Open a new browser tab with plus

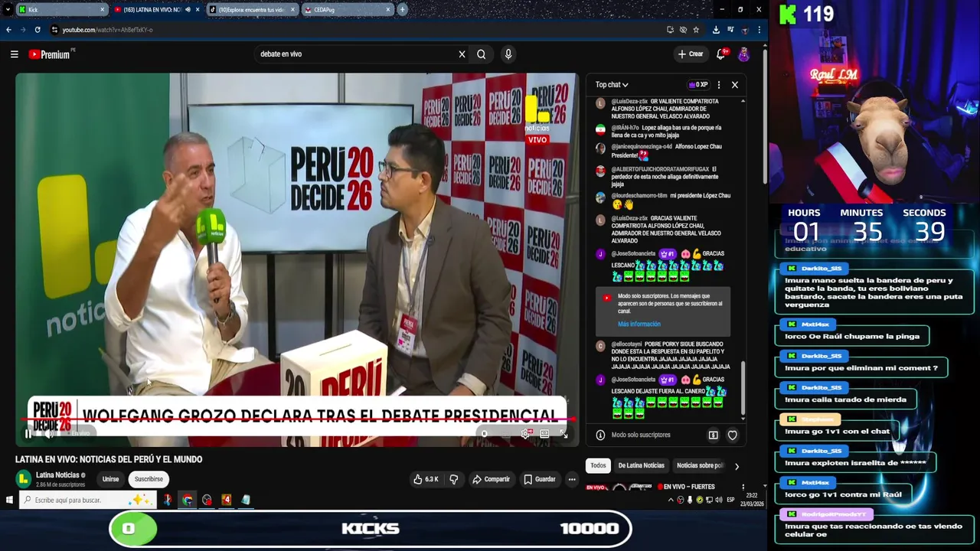point(402,10)
